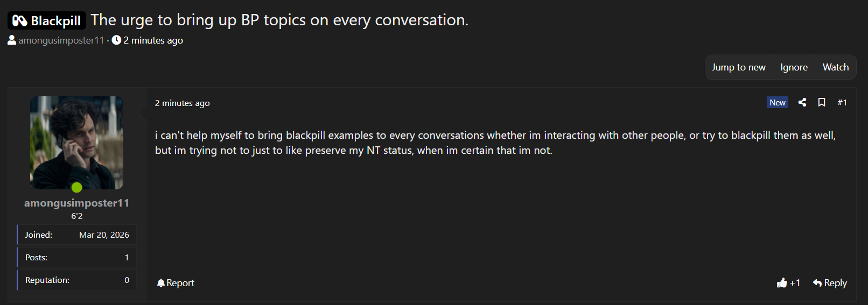Click the Reply arrow icon

817,283
